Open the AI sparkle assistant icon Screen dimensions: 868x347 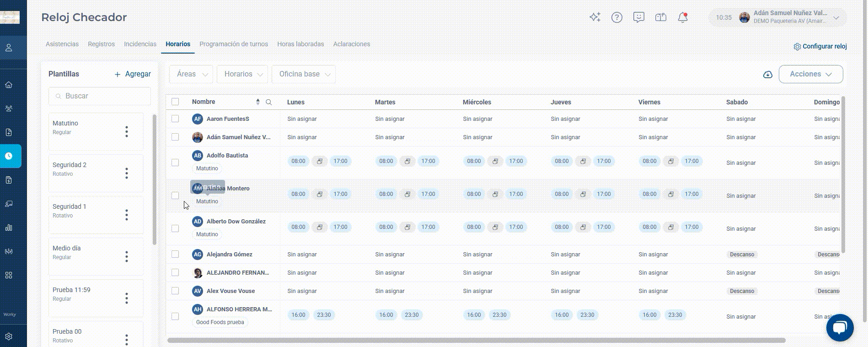(595, 17)
